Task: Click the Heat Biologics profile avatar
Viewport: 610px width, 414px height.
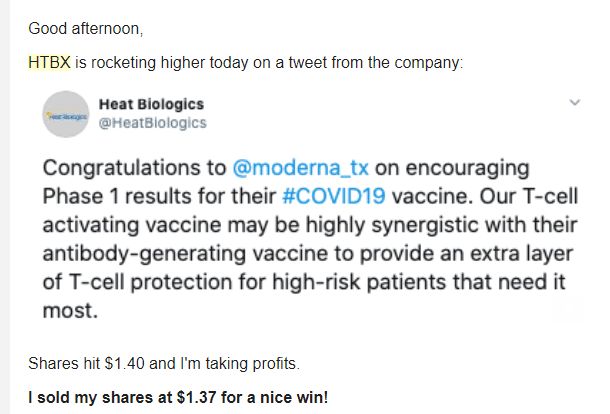Action: 66,114
